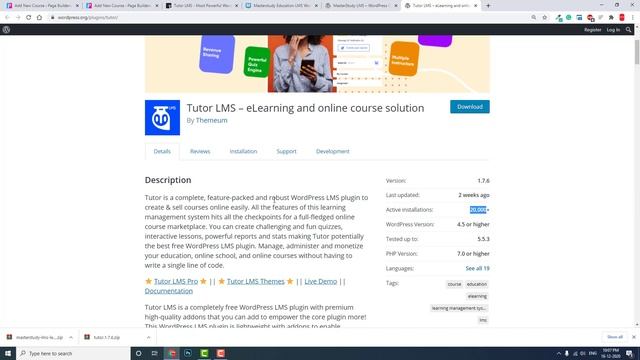Open the Live Demo link

[x=321, y=281]
